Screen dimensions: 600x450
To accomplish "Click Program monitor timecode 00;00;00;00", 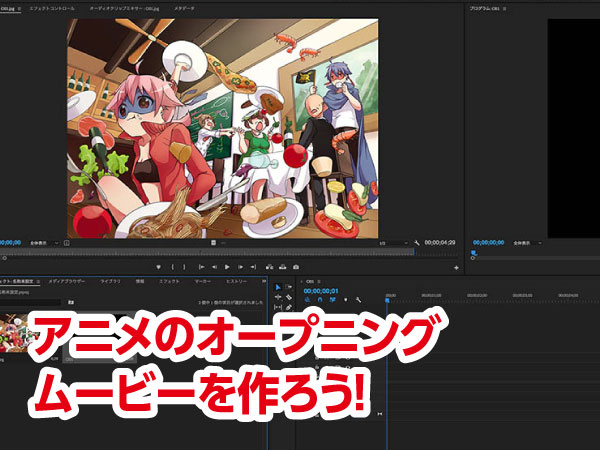I will 488,243.
